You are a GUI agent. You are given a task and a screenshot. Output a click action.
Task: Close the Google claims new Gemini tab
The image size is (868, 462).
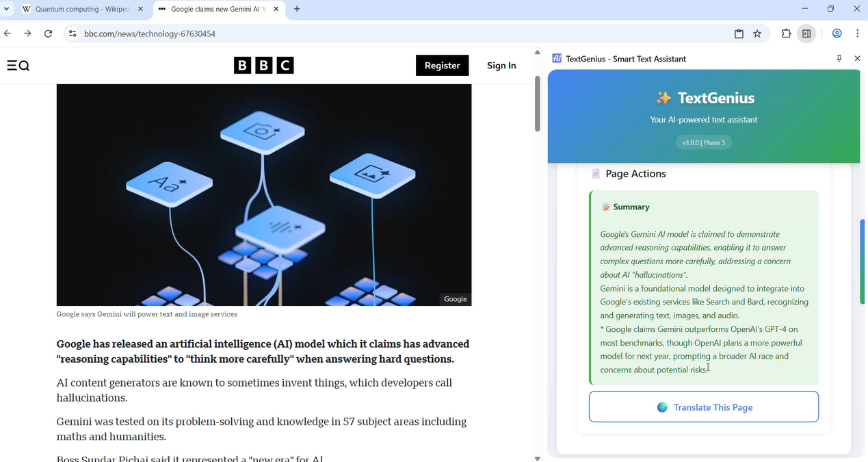[276, 10]
